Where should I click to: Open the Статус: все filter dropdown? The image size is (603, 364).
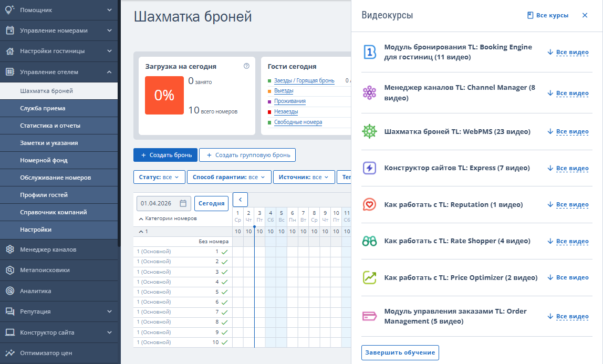[x=159, y=177]
